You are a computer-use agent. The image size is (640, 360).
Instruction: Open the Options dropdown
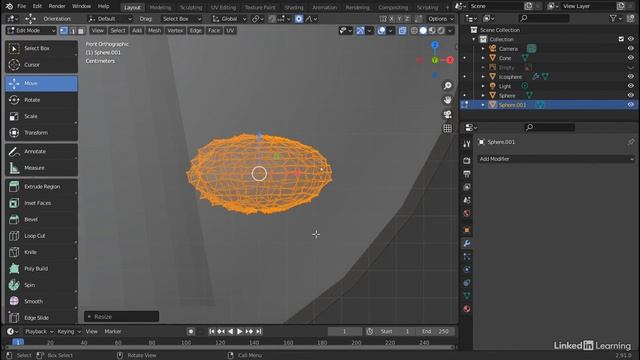(x=440, y=19)
